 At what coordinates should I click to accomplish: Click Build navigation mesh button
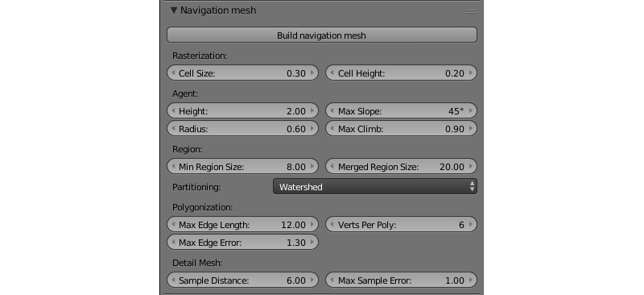point(321,35)
